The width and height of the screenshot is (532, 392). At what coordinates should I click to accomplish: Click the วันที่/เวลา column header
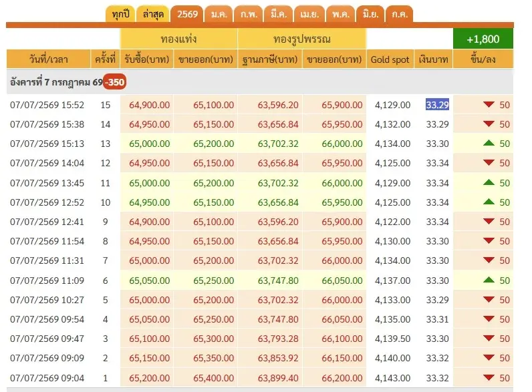[x=49, y=59]
